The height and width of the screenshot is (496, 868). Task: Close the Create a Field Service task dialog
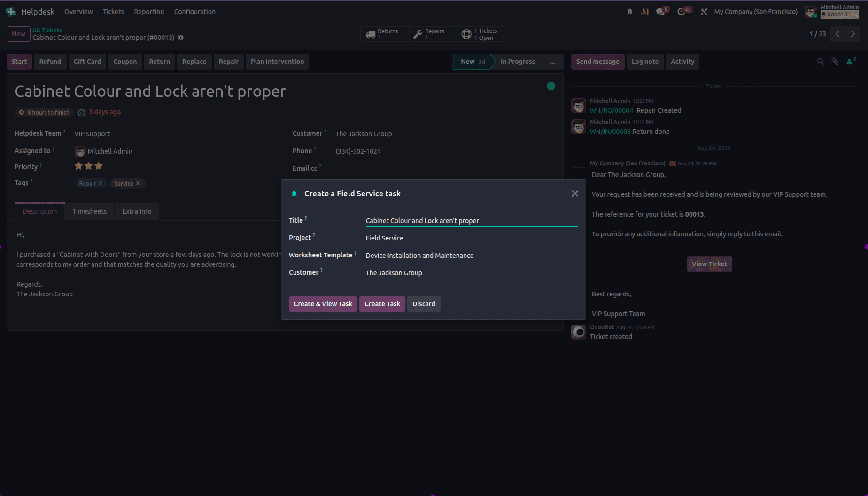[x=575, y=194]
